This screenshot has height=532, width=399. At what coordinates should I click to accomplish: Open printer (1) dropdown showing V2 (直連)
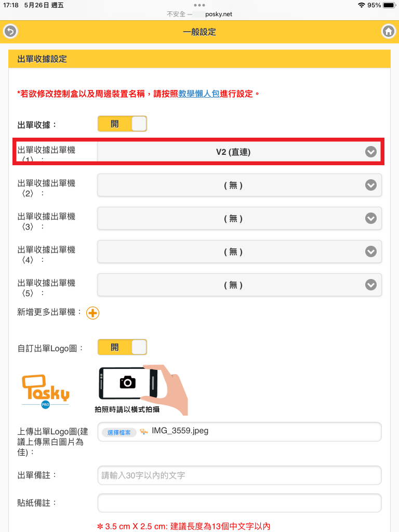240,152
